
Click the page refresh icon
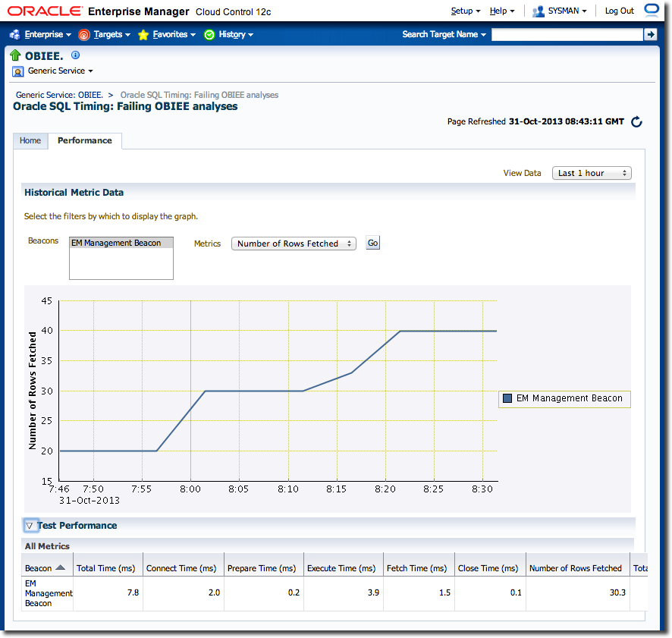tap(636, 122)
